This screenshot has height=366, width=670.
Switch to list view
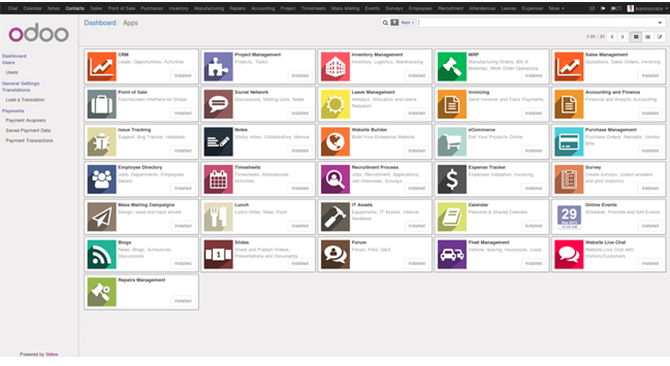tap(648, 37)
